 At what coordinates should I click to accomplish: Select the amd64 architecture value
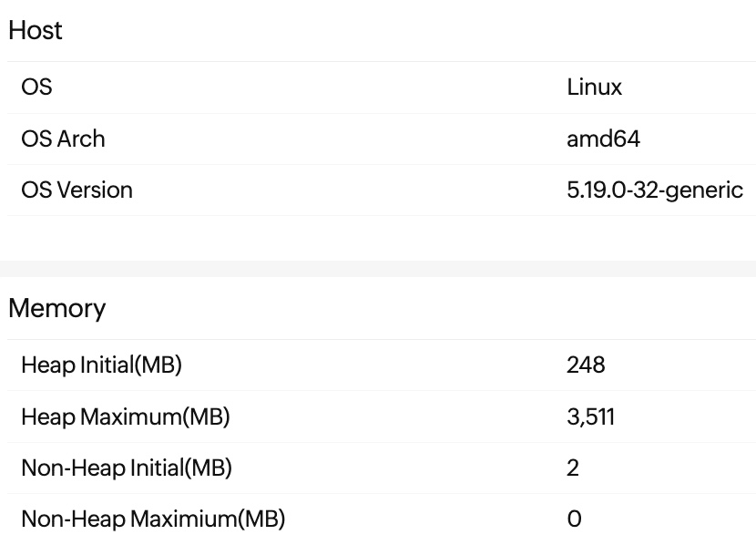[x=603, y=139]
